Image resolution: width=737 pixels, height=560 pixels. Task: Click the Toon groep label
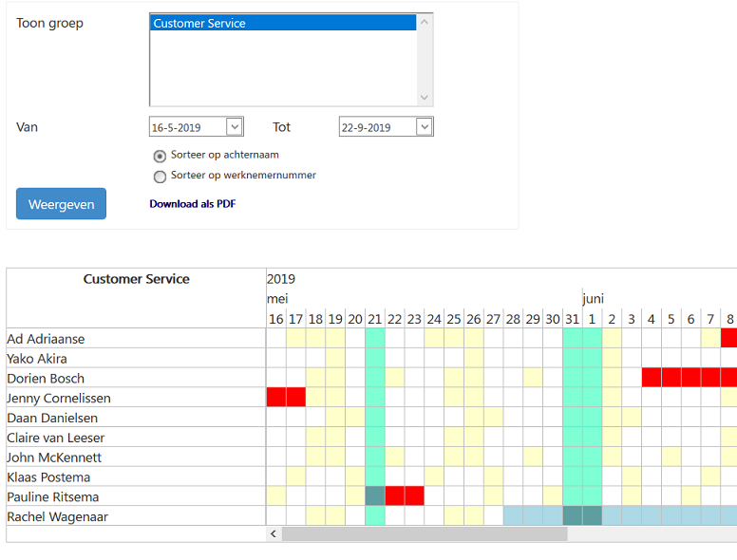point(49,23)
